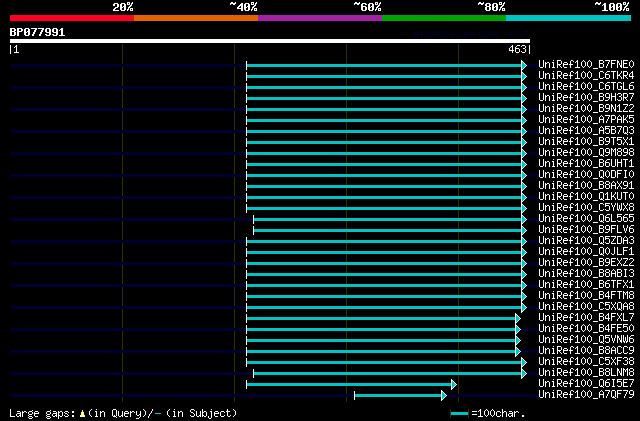
Task: Click the short alignment bar for UniRef100_Q6I5E7
Action: tap(349, 385)
